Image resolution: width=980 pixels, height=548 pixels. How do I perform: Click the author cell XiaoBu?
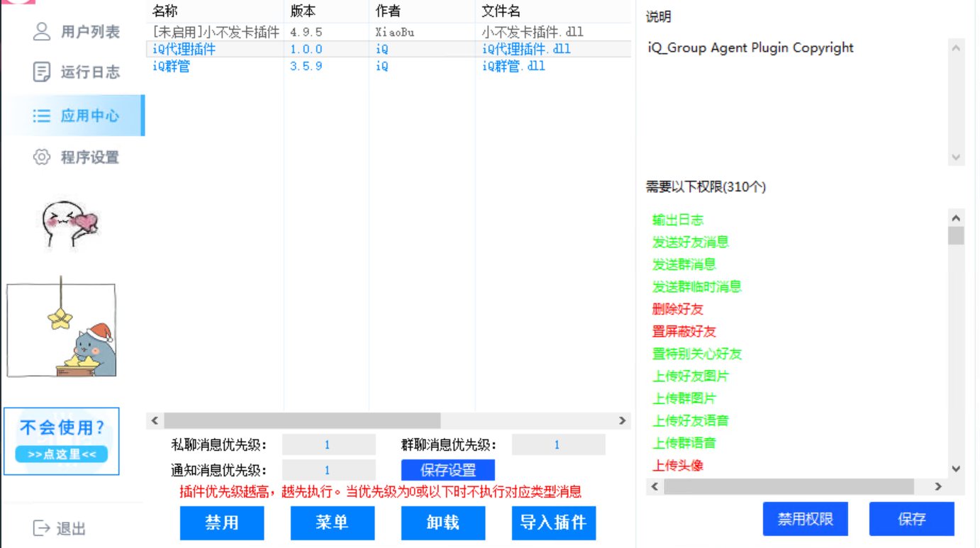click(x=395, y=33)
